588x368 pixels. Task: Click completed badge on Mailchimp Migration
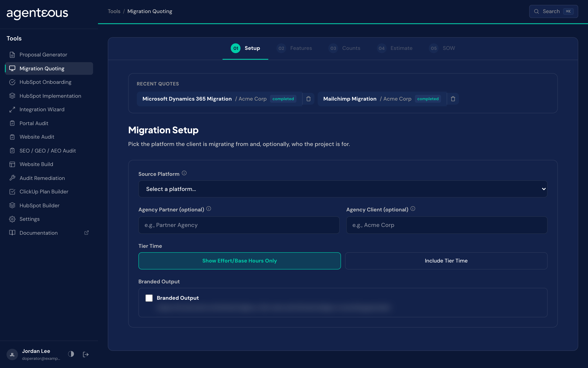(x=428, y=99)
